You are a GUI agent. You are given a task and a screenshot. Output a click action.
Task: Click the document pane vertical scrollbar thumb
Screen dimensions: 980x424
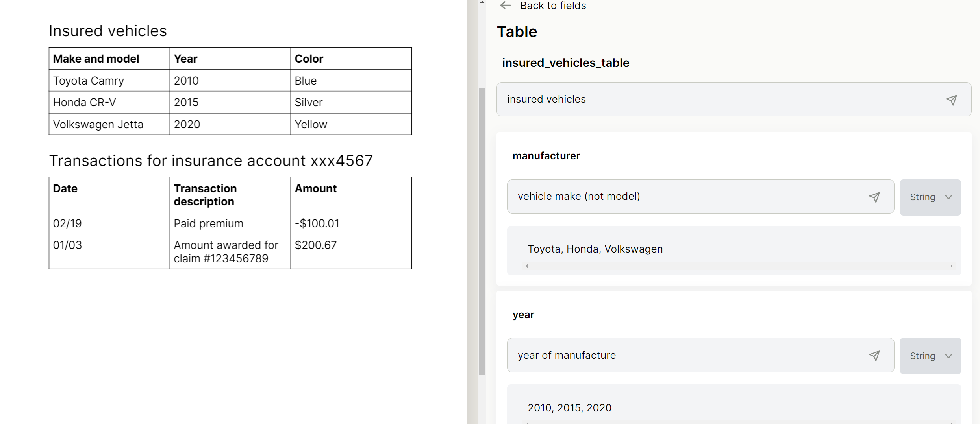pos(482,231)
